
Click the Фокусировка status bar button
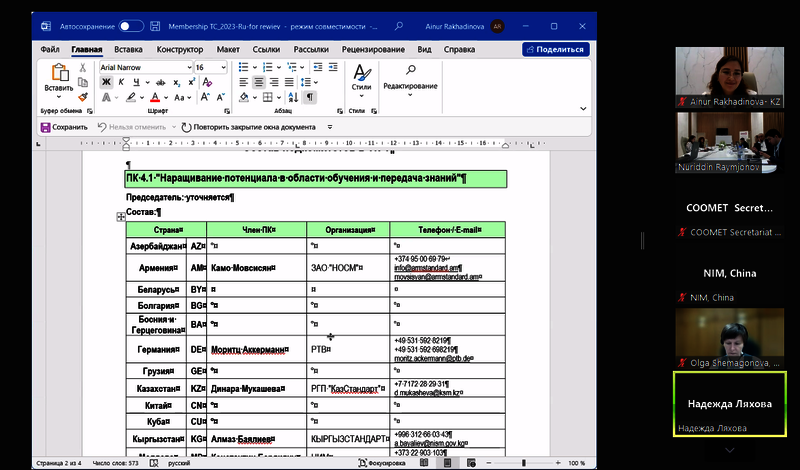click(382, 463)
